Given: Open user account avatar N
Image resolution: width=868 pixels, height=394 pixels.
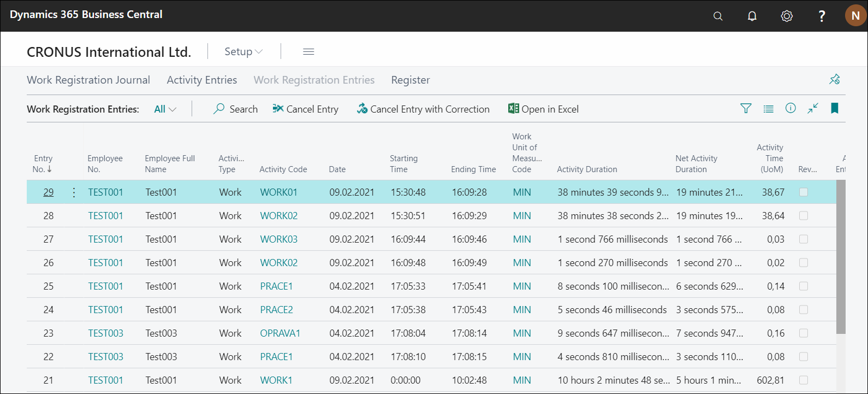Looking at the screenshot, I should (x=855, y=16).
